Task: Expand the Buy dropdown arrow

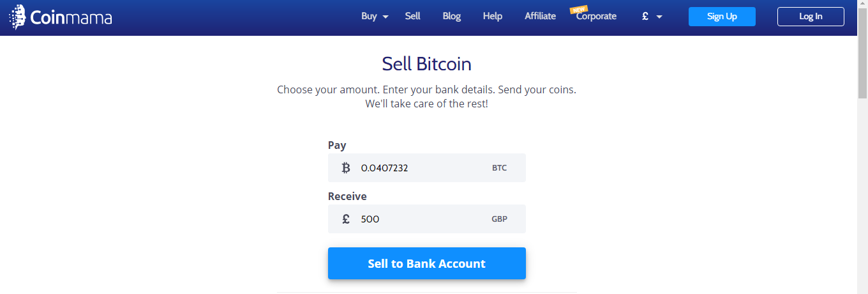Action: tap(385, 17)
